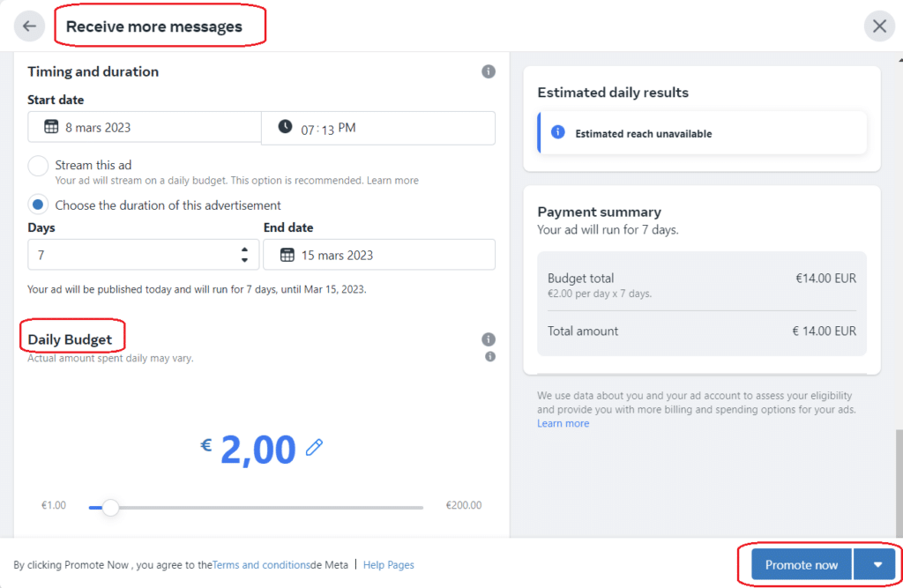Select Choose the duration of this advertisement

[x=38, y=205]
